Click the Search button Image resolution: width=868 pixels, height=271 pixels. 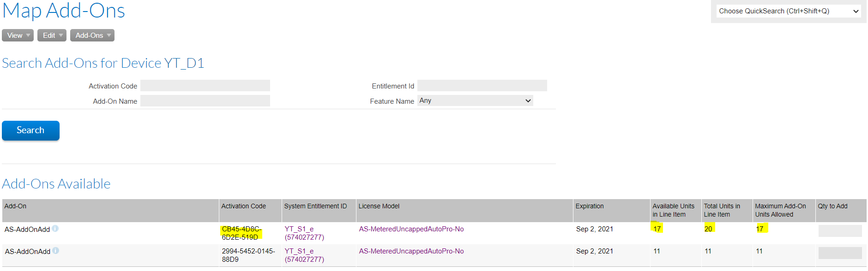[x=30, y=130]
